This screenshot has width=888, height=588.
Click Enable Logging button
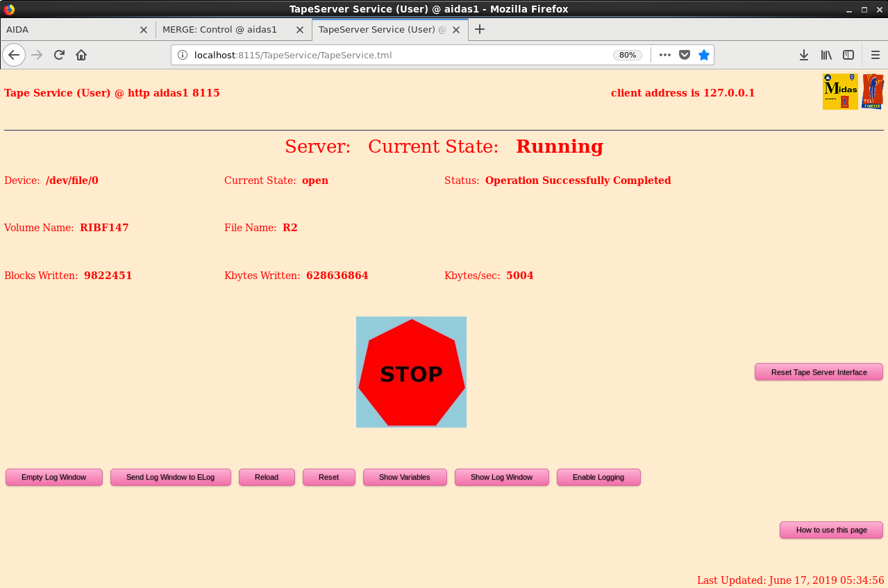click(598, 477)
